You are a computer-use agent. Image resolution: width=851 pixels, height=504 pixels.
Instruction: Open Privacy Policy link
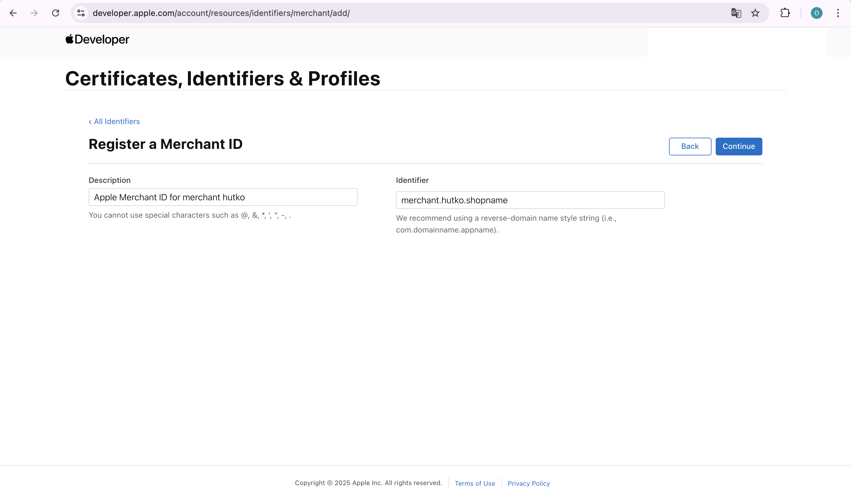point(529,483)
